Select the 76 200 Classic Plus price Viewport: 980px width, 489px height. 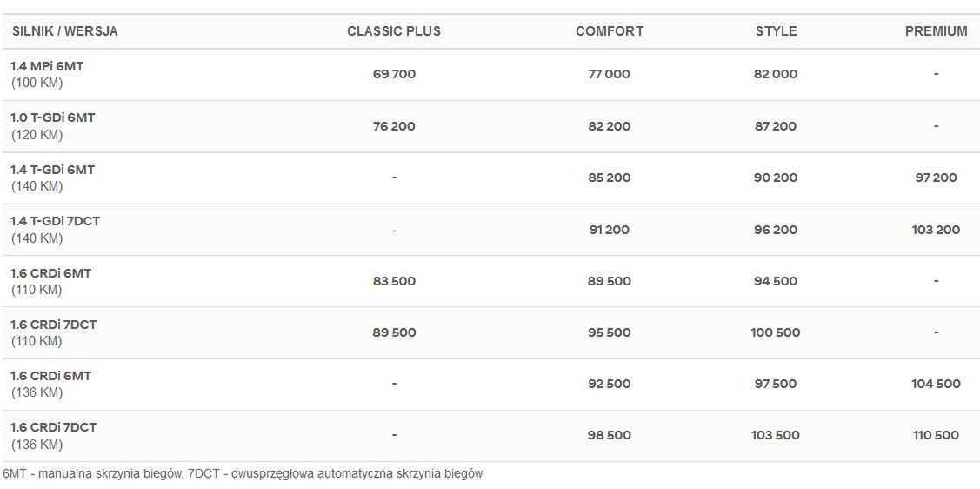[394, 126]
